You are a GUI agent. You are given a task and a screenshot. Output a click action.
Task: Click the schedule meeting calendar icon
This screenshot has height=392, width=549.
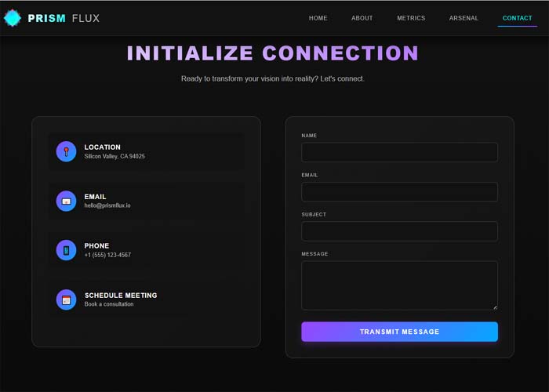coord(67,299)
